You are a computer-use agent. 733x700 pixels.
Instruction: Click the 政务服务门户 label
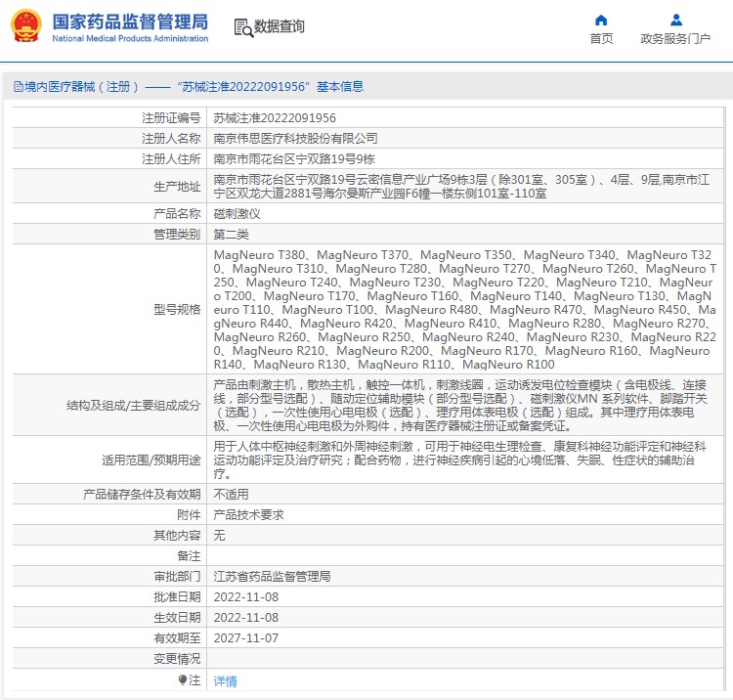[675, 39]
